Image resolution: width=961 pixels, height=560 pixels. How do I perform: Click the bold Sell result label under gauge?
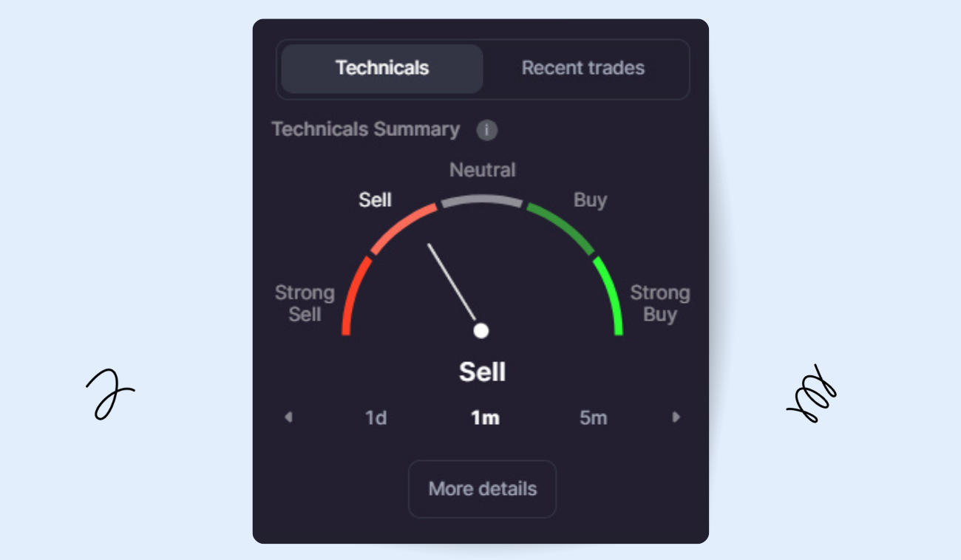click(482, 372)
